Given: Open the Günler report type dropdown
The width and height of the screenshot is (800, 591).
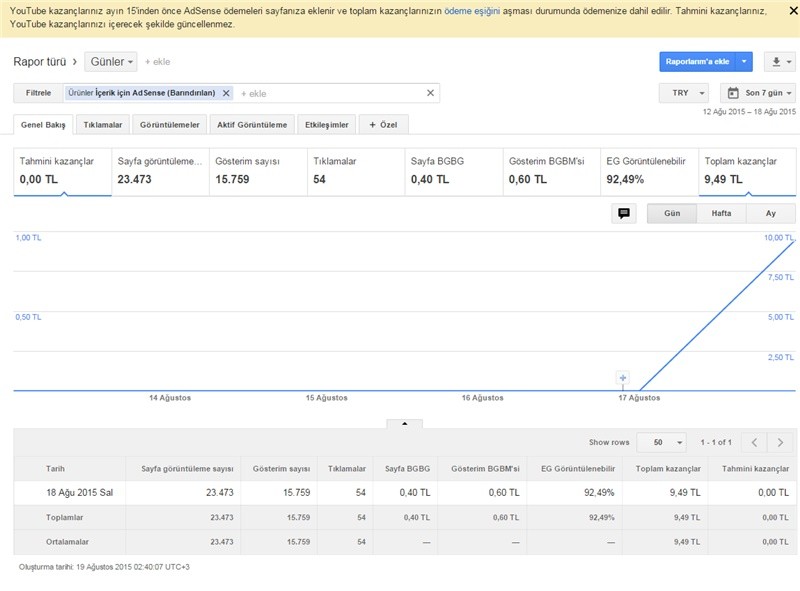Looking at the screenshot, I should click(x=111, y=62).
